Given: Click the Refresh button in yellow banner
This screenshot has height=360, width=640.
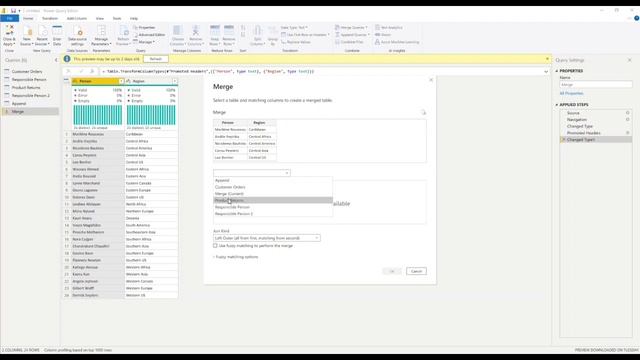Looking at the screenshot, I should tap(156, 59).
